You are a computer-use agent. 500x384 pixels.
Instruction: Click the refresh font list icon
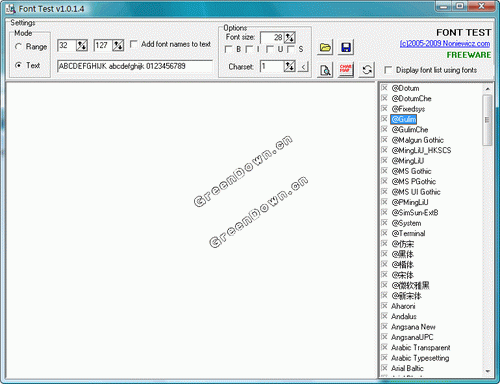click(x=367, y=70)
